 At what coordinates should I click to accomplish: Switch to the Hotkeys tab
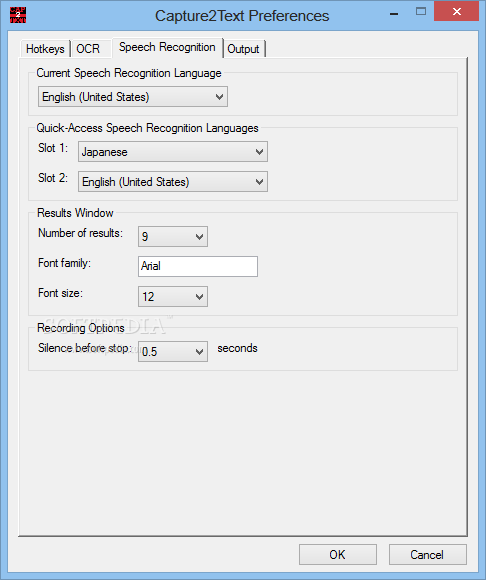pyautogui.click(x=45, y=49)
